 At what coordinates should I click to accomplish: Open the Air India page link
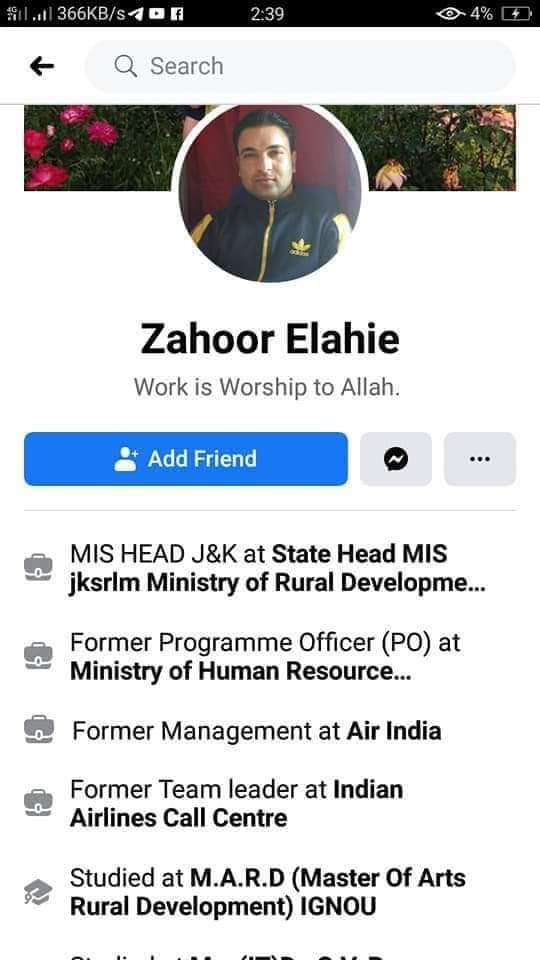394,730
